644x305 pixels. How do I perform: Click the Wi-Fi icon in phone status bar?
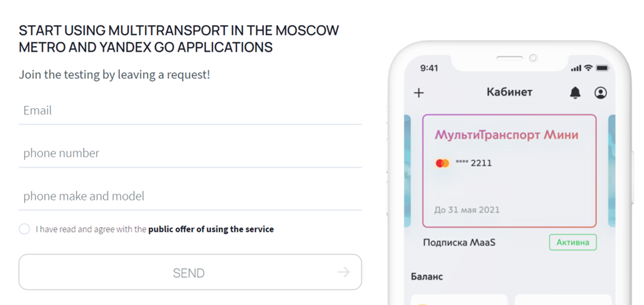click(588, 68)
